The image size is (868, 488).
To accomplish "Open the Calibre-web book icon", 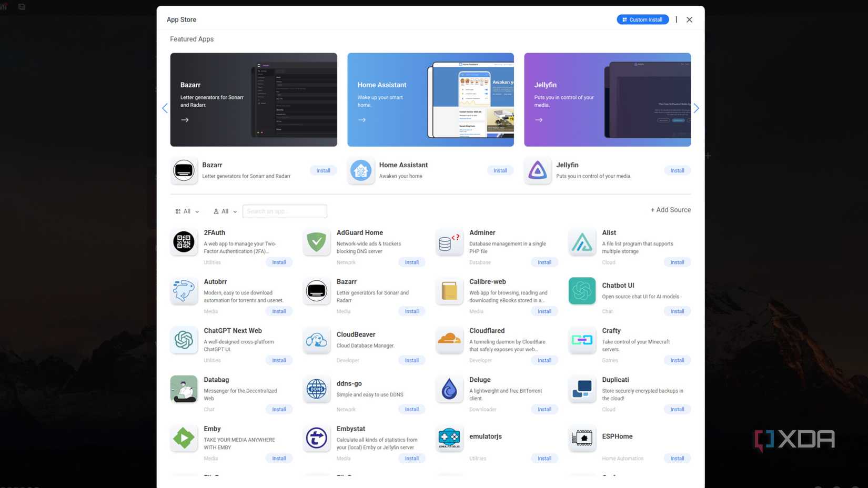I will tap(449, 291).
